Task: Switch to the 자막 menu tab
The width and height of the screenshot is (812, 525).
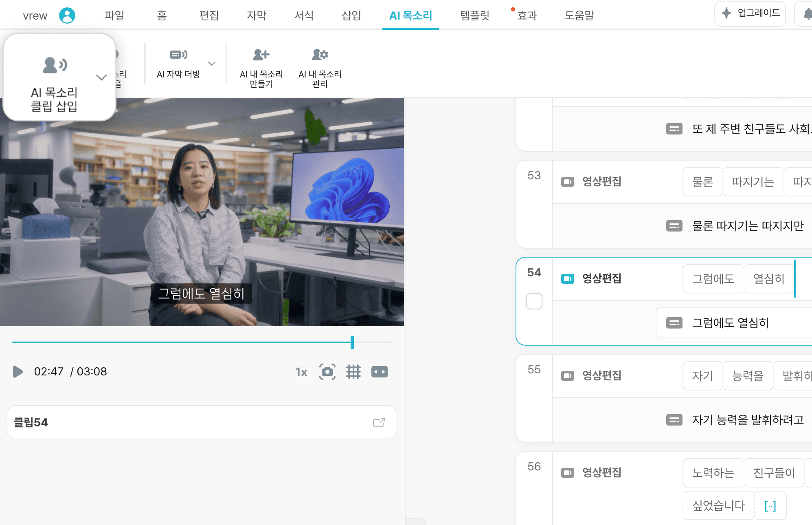Action: [x=256, y=15]
